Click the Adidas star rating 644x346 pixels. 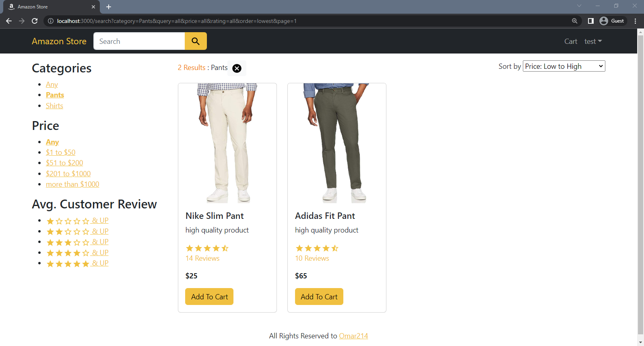click(x=317, y=248)
